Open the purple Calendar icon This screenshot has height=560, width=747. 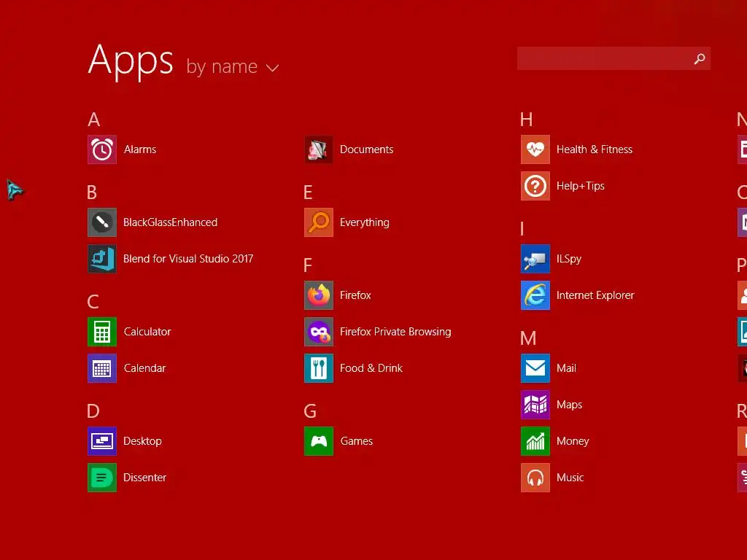tap(102, 368)
